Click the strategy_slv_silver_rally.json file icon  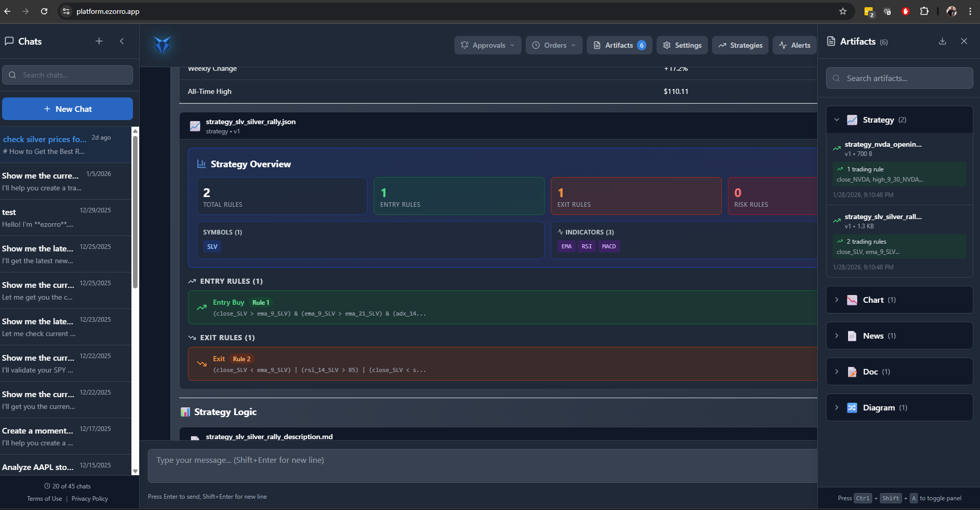point(195,126)
